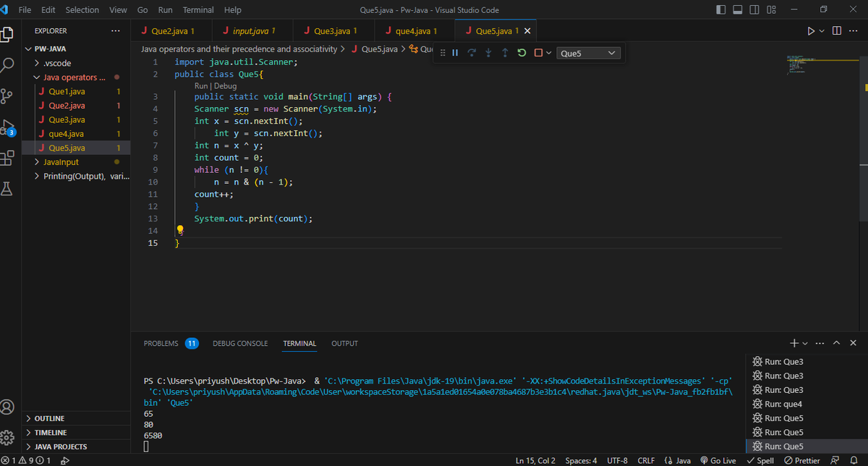Click the debug Step Over button

point(472,53)
